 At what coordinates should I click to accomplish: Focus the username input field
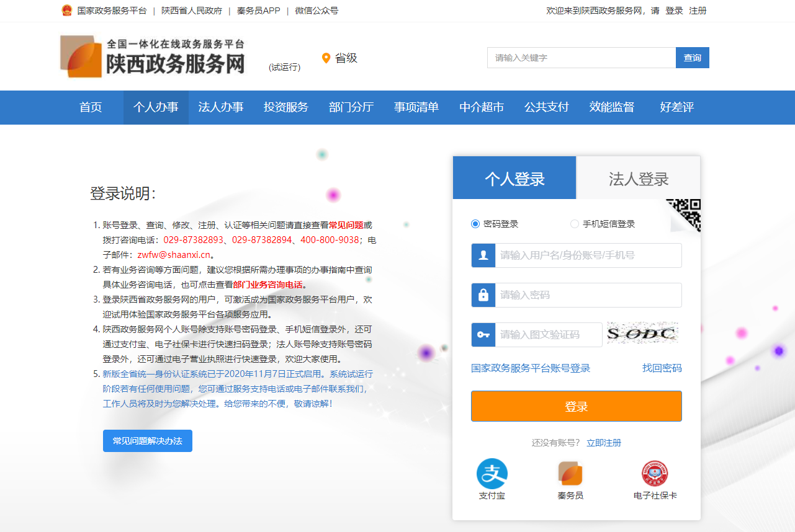588,255
